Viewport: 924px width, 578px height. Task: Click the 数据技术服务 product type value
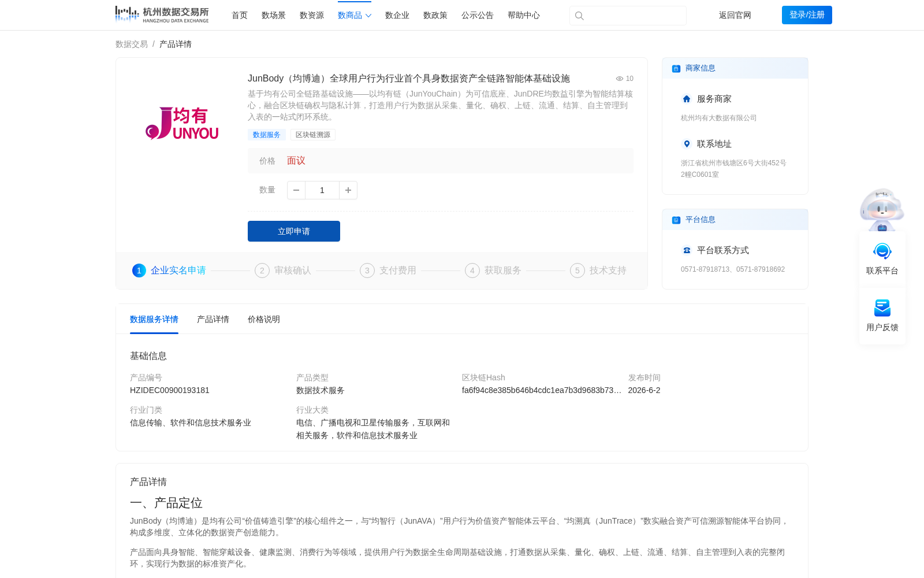pos(321,391)
